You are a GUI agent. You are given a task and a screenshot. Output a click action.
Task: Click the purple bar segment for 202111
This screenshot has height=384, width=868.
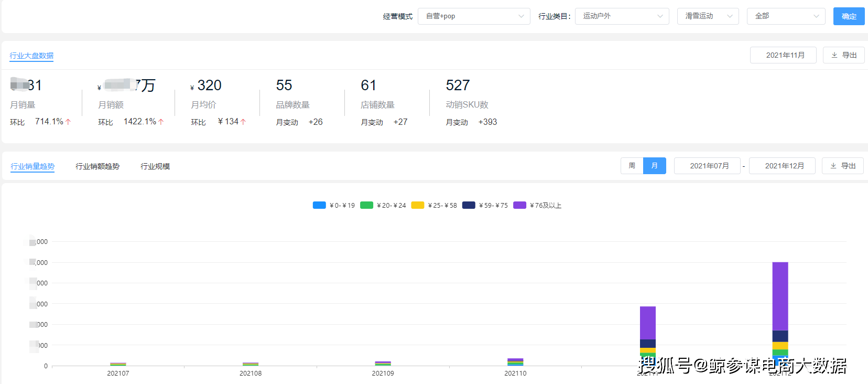point(648,323)
